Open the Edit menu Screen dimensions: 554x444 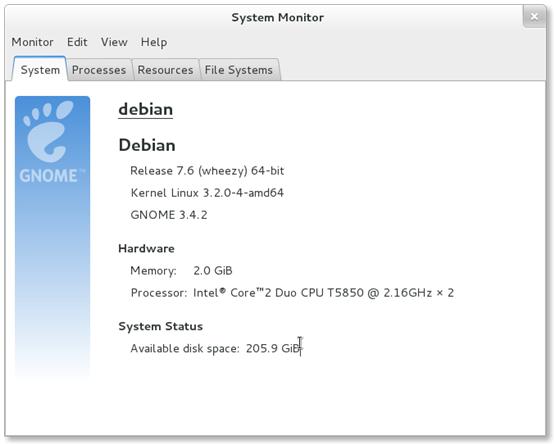(x=77, y=42)
